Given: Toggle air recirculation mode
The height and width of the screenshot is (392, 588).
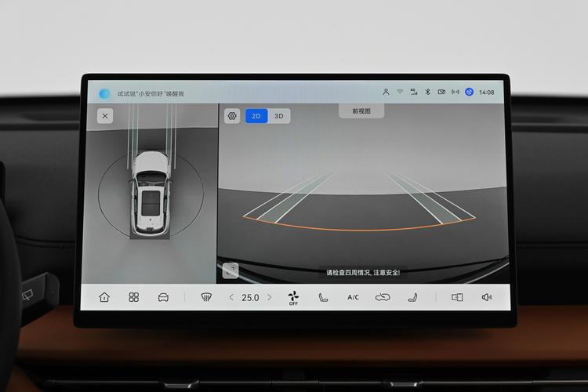Looking at the screenshot, I should click(x=383, y=297).
